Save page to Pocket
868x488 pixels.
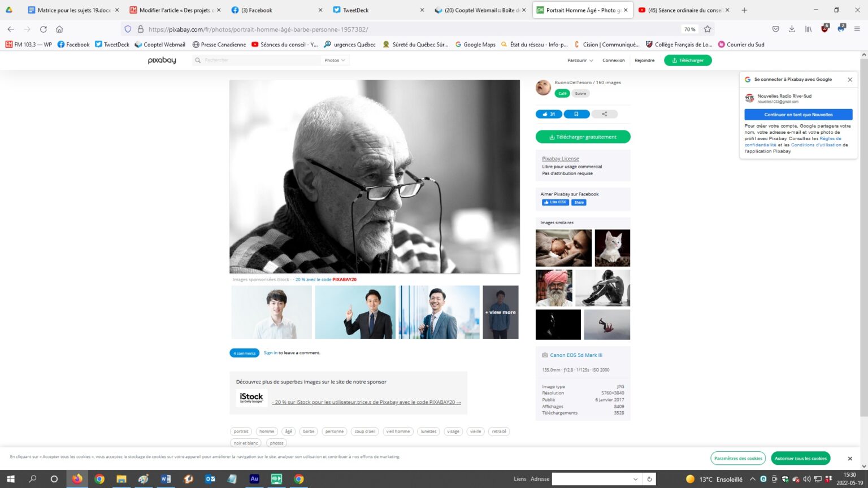click(775, 29)
